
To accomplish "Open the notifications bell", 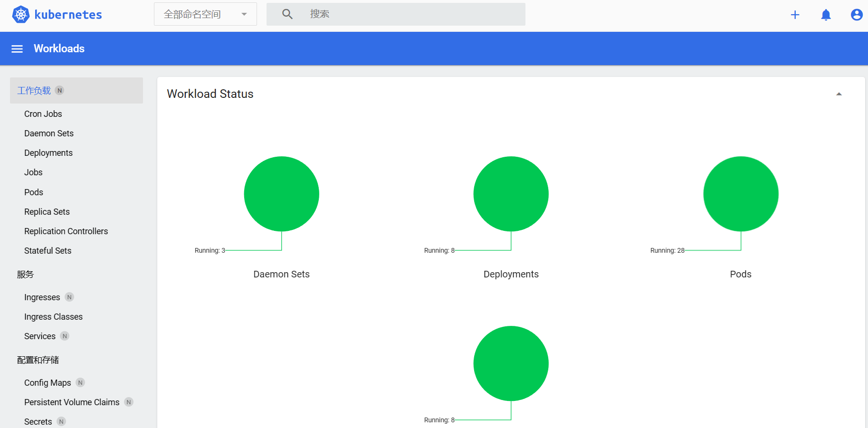I will [826, 15].
